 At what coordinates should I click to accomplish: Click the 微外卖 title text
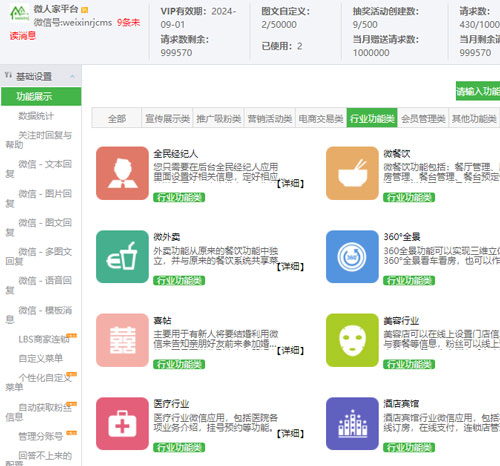pos(167,237)
